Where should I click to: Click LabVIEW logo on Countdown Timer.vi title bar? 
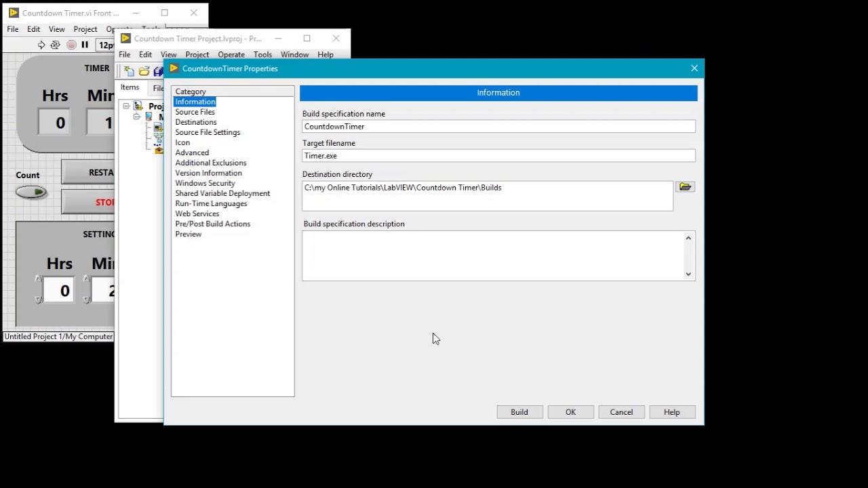(14, 13)
